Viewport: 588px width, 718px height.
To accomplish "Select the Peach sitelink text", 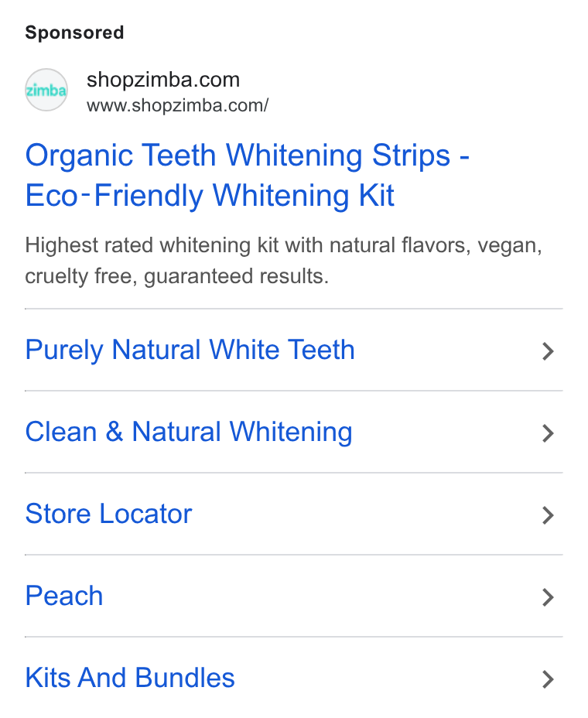I will point(64,596).
